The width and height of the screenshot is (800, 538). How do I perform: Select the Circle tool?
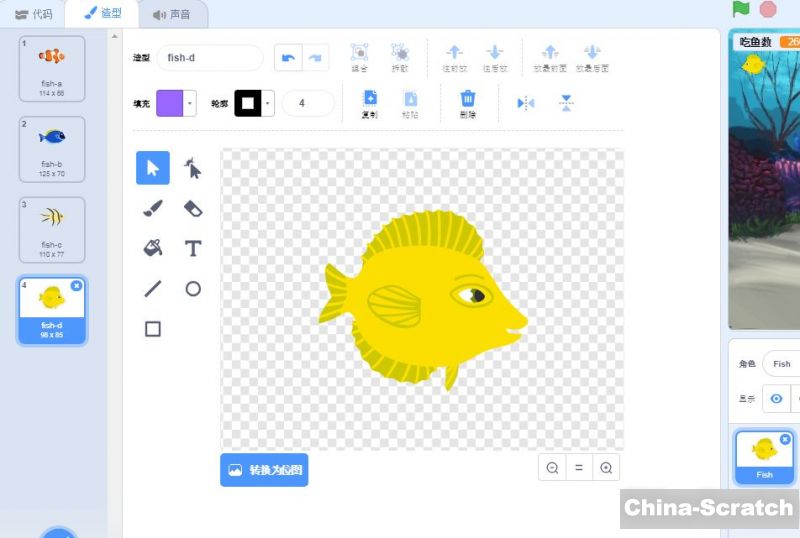coord(193,289)
